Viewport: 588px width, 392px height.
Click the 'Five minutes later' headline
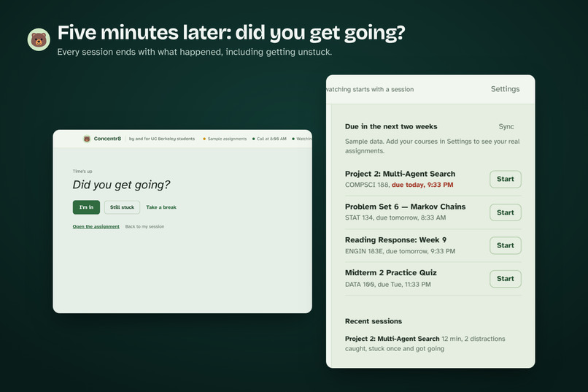(x=231, y=33)
